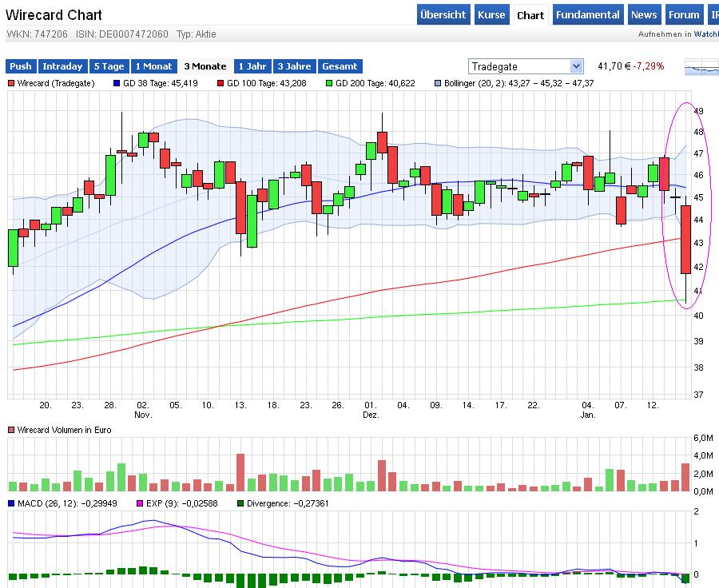Viewport: 719px width, 588px height.
Task: Go to the News tab
Action: (644, 14)
